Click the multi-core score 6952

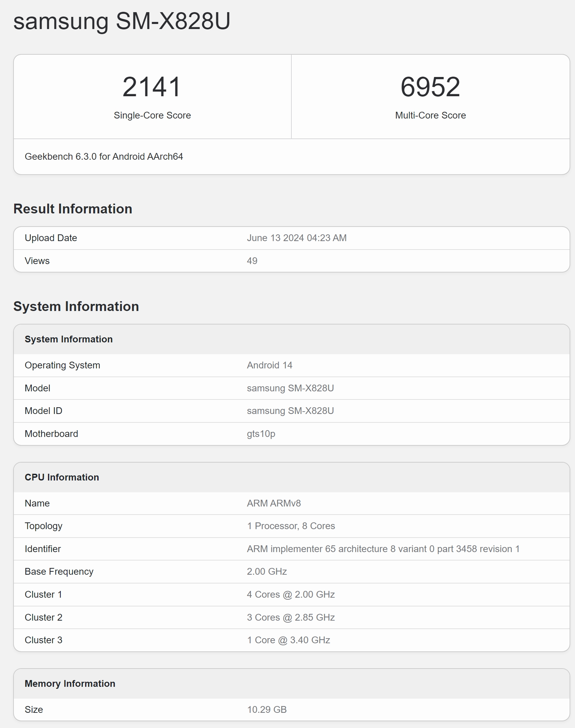430,87
